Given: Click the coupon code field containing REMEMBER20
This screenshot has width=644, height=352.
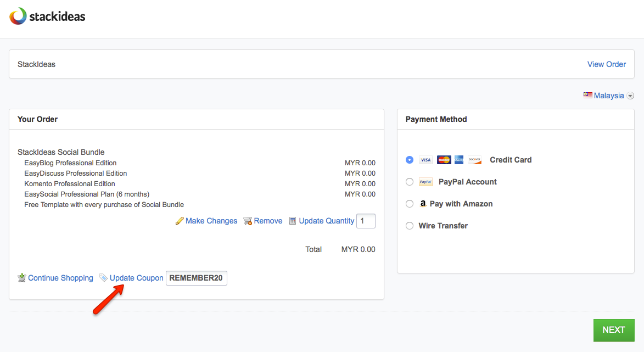Looking at the screenshot, I should [x=197, y=278].
